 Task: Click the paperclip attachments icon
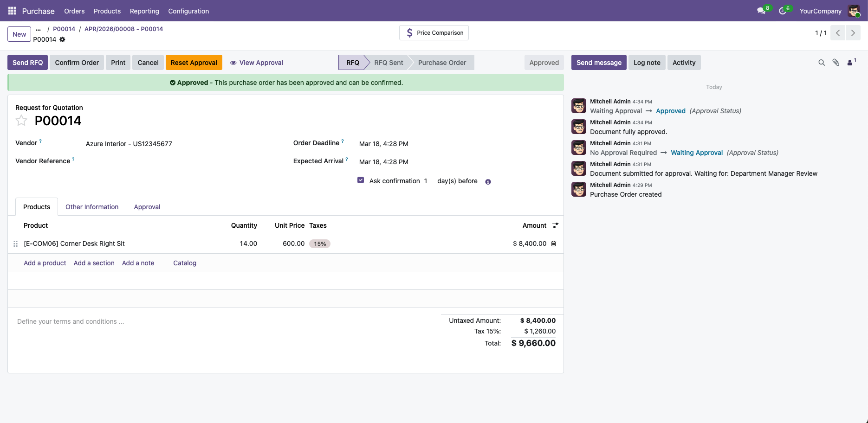(x=836, y=63)
